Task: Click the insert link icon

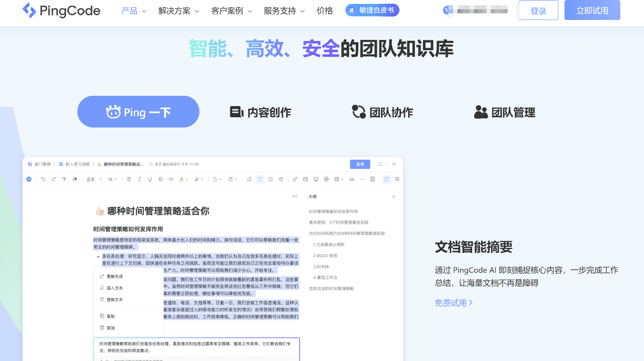Action: [x=295, y=179]
